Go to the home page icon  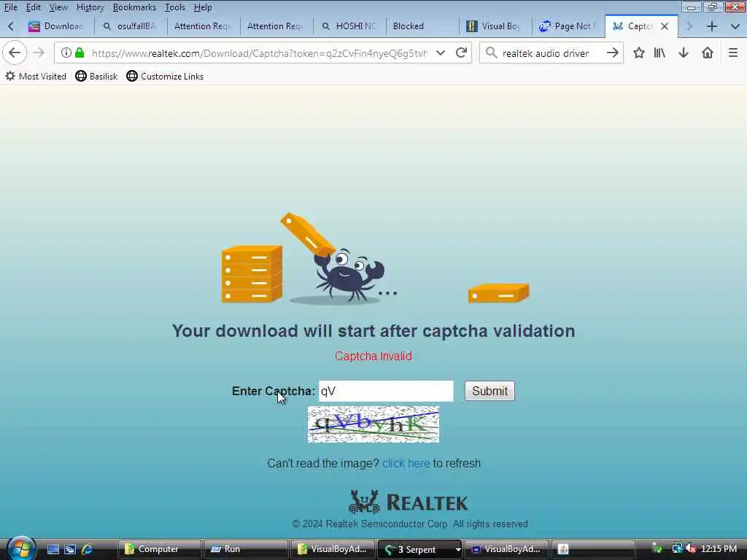pyautogui.click(x=708, y=52)
